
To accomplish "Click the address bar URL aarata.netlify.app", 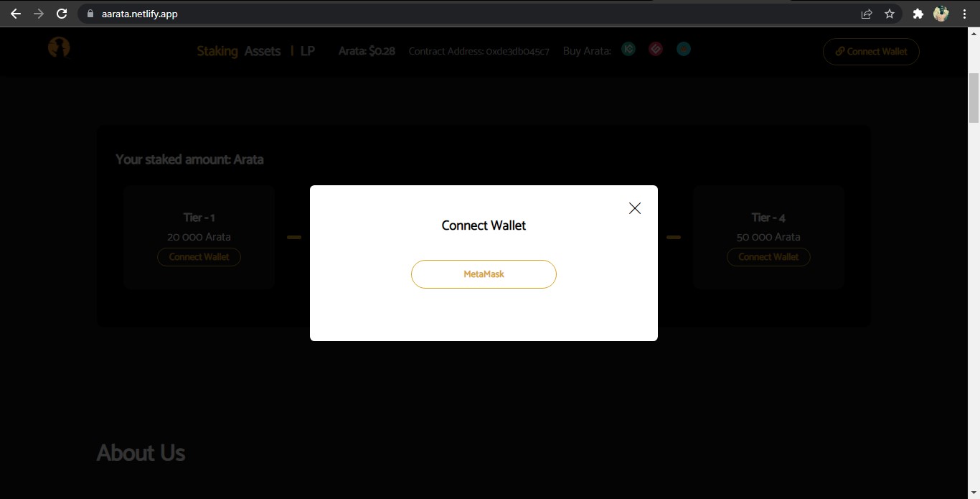I will click(x=140, y=14).
